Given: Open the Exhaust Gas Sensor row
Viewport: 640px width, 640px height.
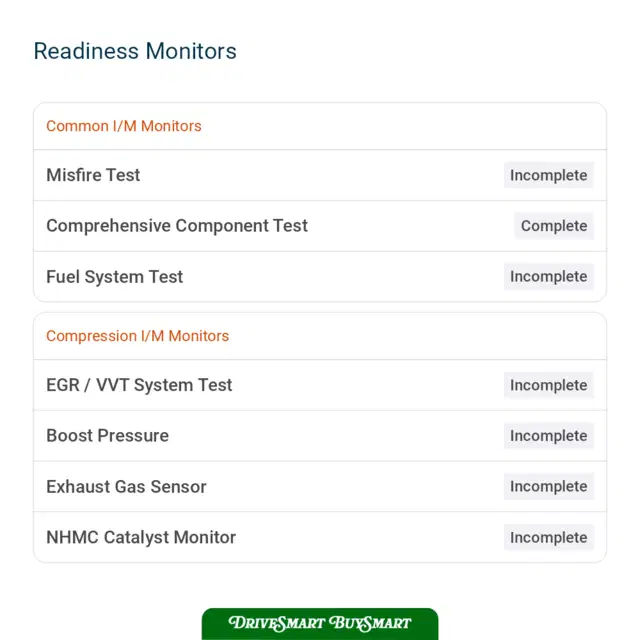Looking at the screenshot, I should pyautogui.click(x=320, y=487).
